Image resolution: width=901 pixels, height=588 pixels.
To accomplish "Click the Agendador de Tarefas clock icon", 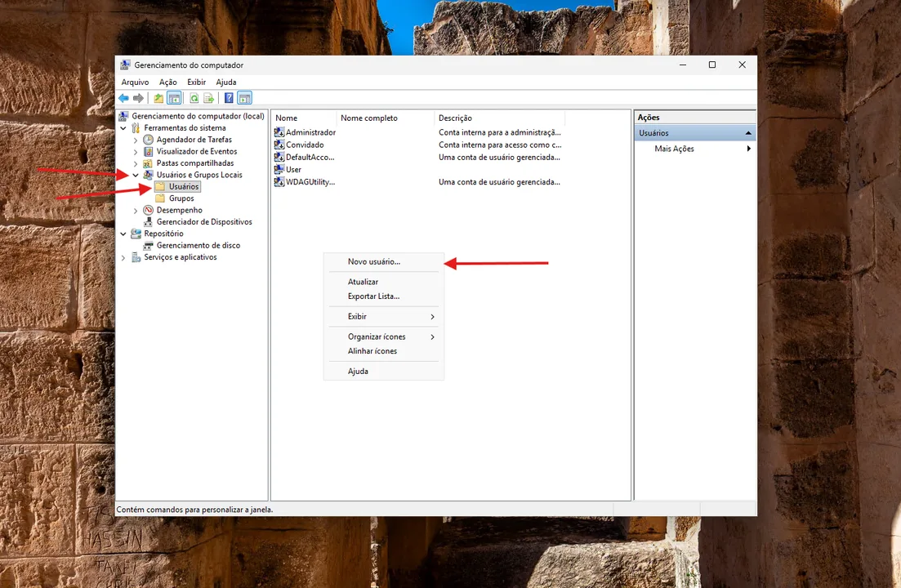I will [148, 140].
